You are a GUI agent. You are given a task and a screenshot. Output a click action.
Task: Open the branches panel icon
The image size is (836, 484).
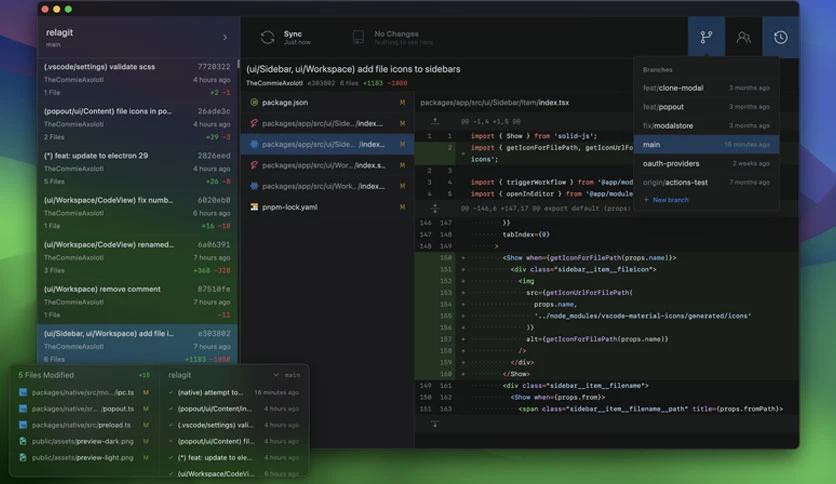click(x=706, y=37)
